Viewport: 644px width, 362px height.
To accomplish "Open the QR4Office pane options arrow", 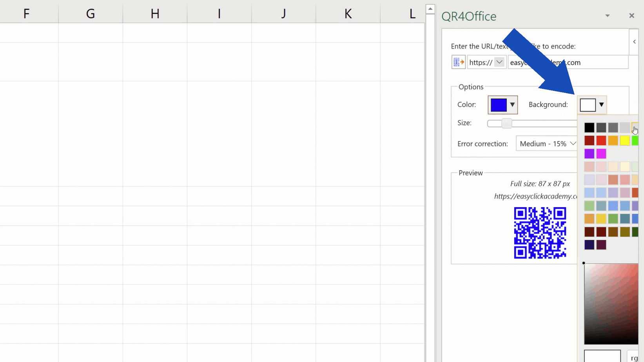I will pyautogui.click(x=607, y=16).
